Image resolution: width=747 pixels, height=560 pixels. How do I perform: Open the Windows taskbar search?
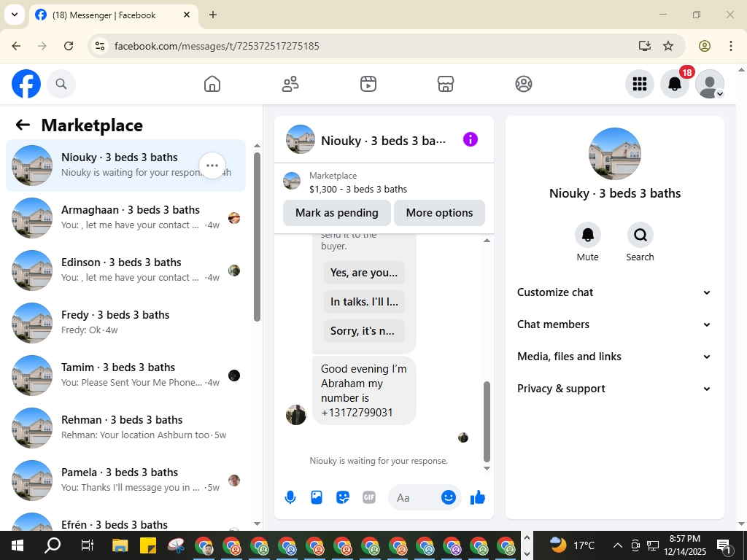(x=53, y=545)
